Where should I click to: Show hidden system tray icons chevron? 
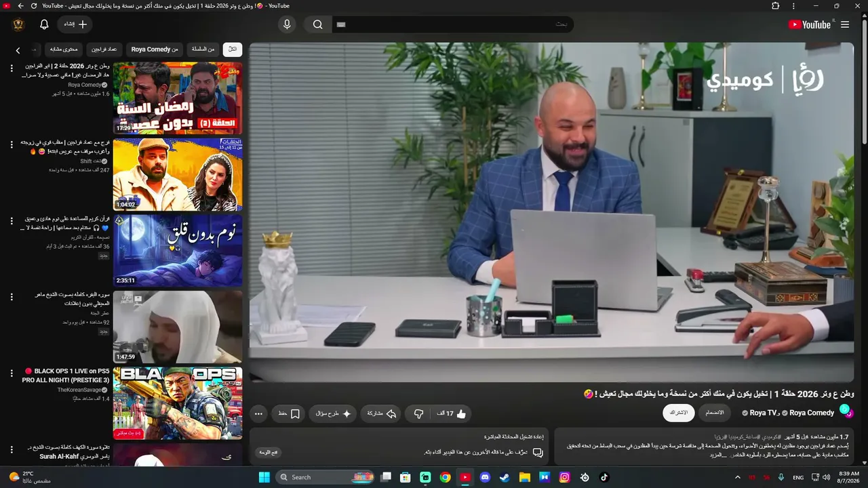click(x=738, y=477)
